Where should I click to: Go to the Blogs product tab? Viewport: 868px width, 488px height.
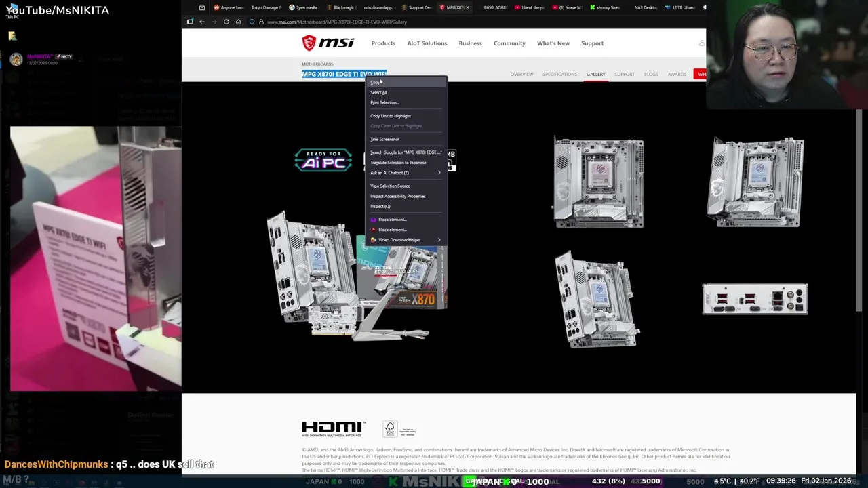651,74
